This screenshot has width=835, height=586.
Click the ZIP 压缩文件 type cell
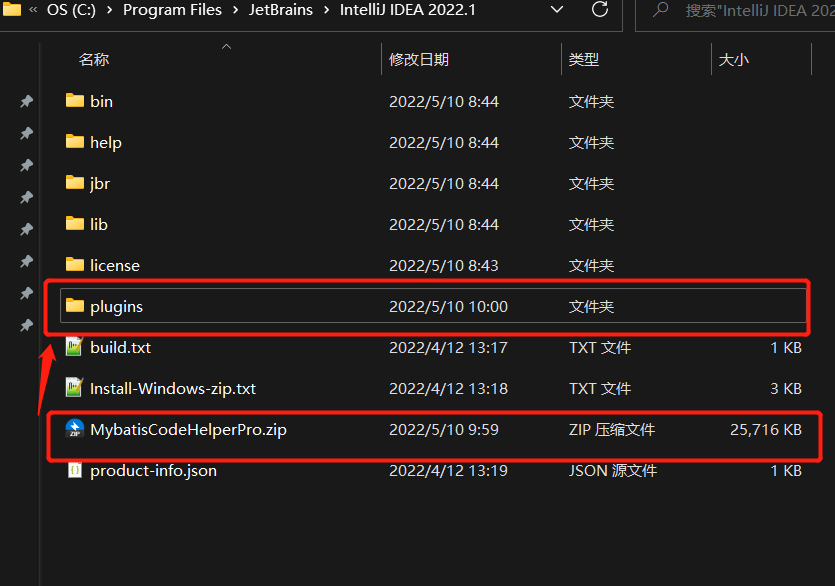tap(611, 429)
